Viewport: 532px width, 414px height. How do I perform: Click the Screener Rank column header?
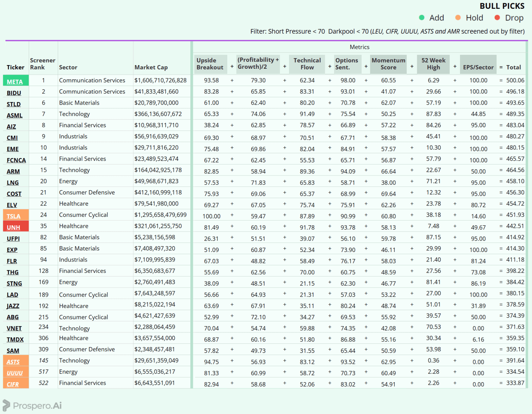[43, 64]
